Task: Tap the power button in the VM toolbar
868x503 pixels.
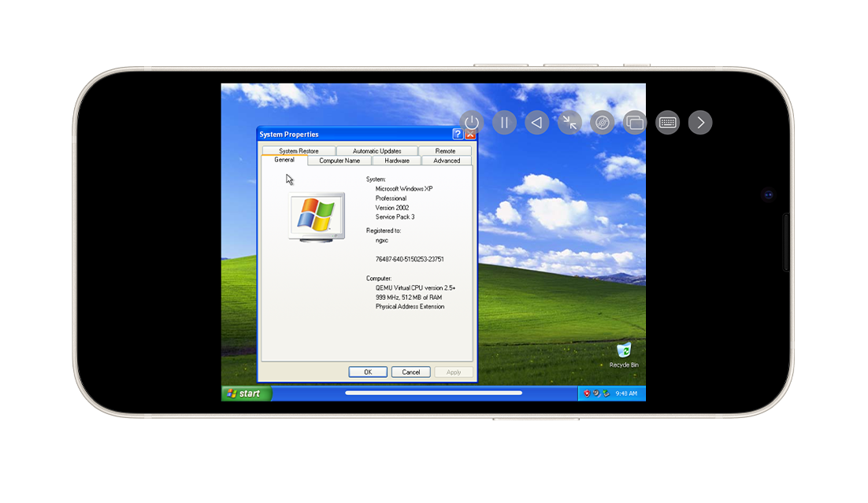Action: coord(472,122)
